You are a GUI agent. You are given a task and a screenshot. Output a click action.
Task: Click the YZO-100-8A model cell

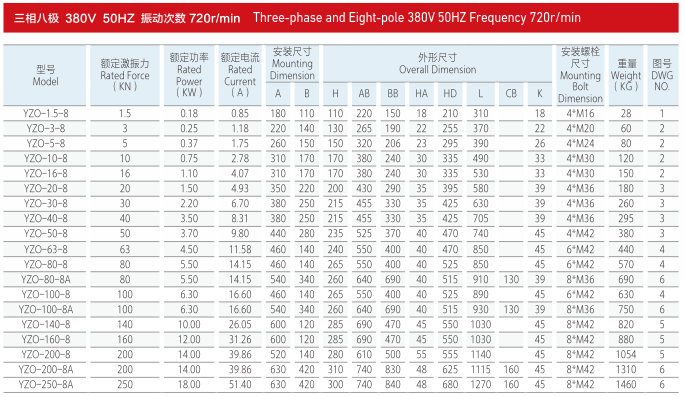point(45,309)
